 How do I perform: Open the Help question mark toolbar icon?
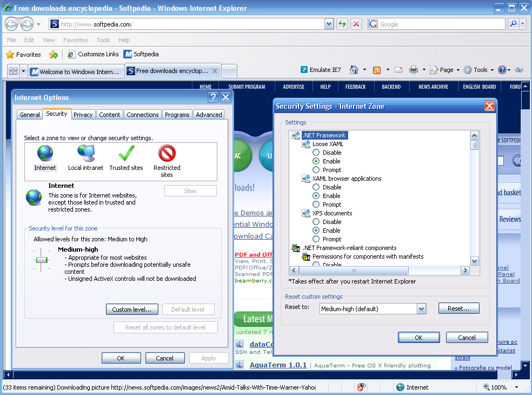502,70
